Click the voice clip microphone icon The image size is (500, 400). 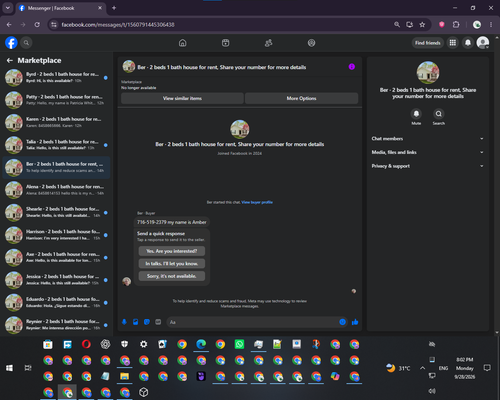(124, 322)
